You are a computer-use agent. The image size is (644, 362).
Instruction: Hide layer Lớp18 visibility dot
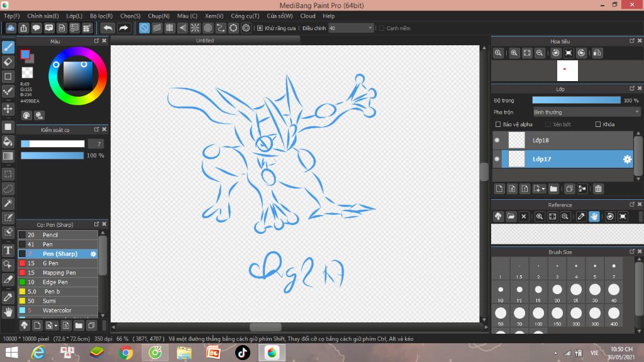497,140
